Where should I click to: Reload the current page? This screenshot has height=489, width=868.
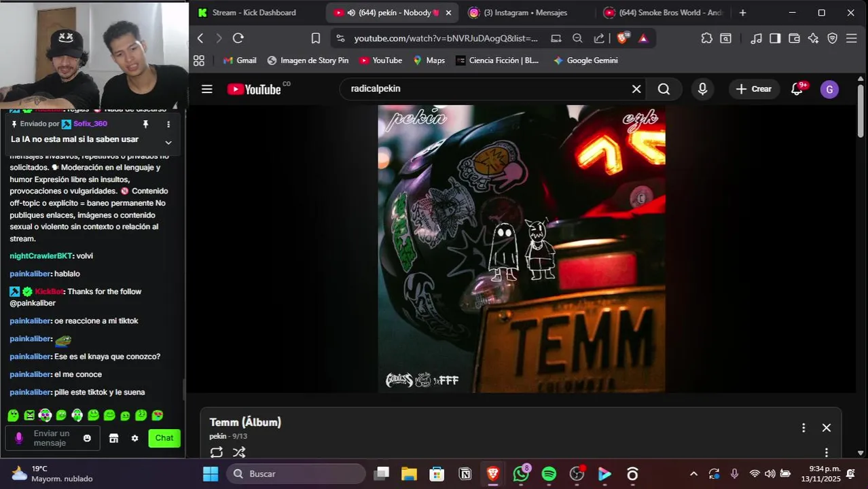point(238,38)
